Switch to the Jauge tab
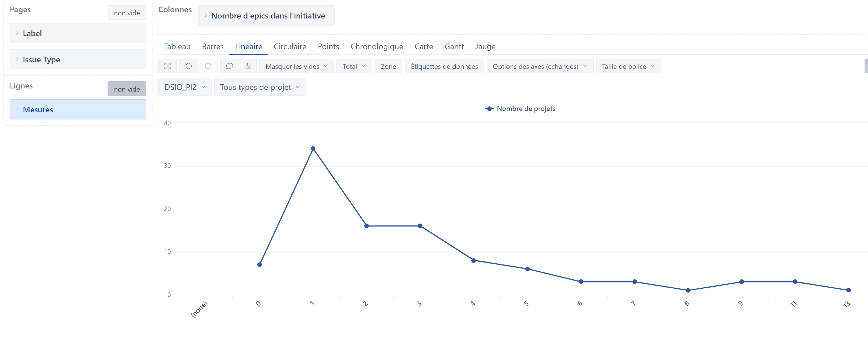Viewport: 868px width, 347px height. tap(486, 46)
